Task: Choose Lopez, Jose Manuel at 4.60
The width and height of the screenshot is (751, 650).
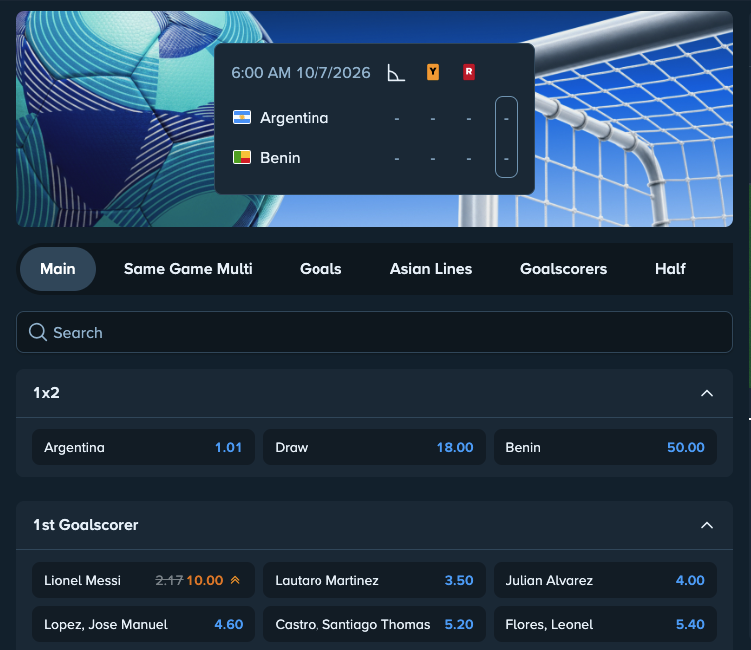Action: [143, 624]
